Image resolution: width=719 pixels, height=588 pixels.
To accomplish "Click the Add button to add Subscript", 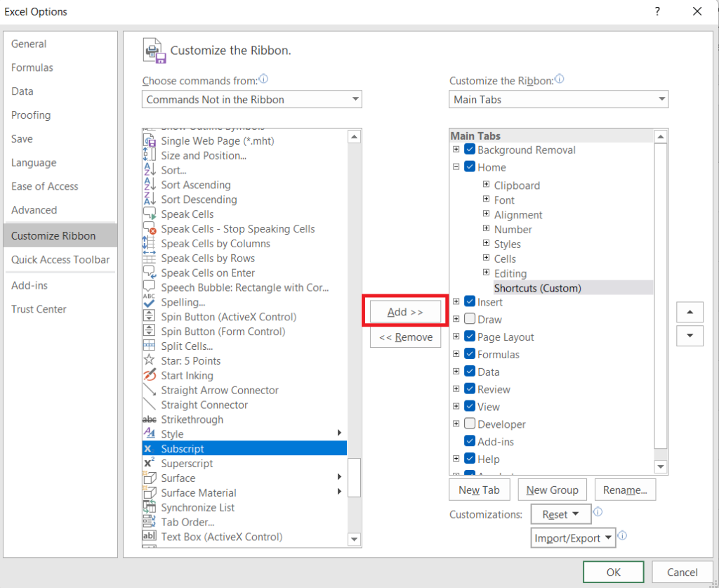I will (404, 311).
